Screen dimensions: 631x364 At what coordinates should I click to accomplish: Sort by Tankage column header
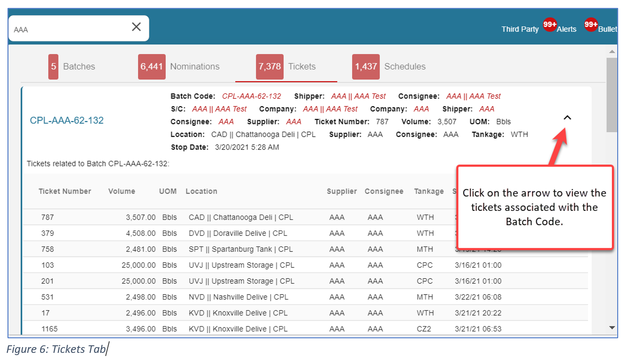pos(429,191)
